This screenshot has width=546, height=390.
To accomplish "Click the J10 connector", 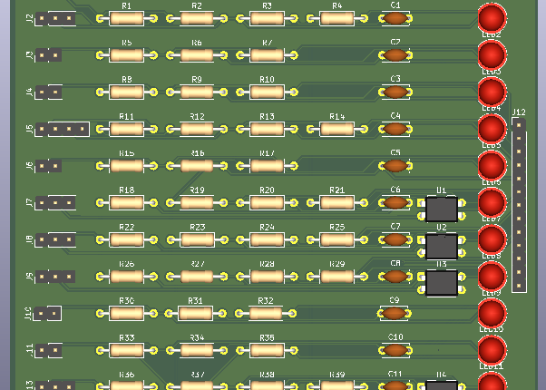I will click(48, 314).
